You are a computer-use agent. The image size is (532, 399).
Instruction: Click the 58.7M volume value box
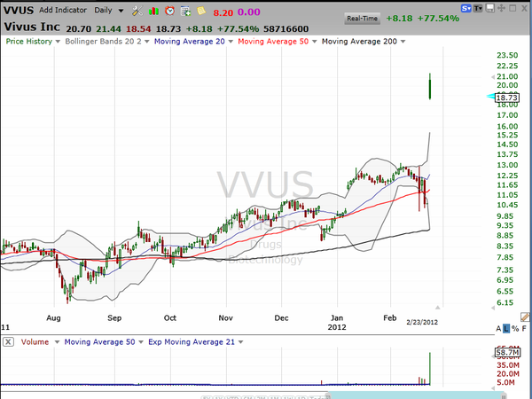[x=507, y=353]
